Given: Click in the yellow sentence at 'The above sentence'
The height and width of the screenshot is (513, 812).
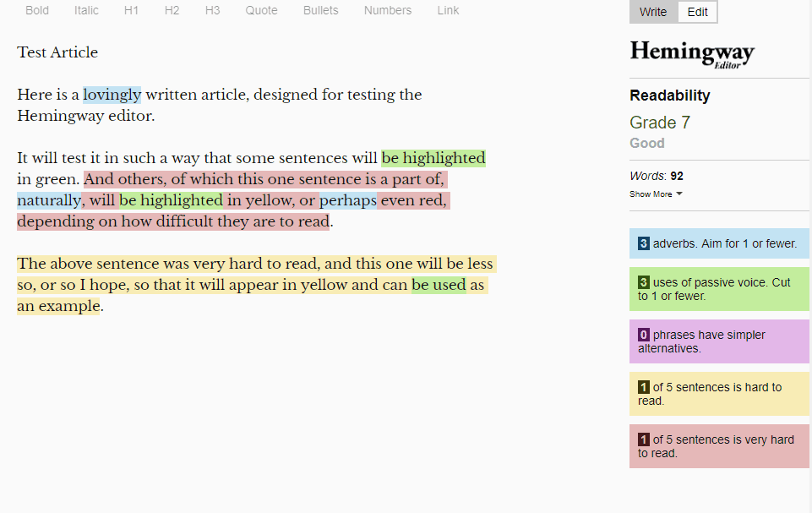Looking at the screenshot, I should pyautogui.click(x=89, y=264).
